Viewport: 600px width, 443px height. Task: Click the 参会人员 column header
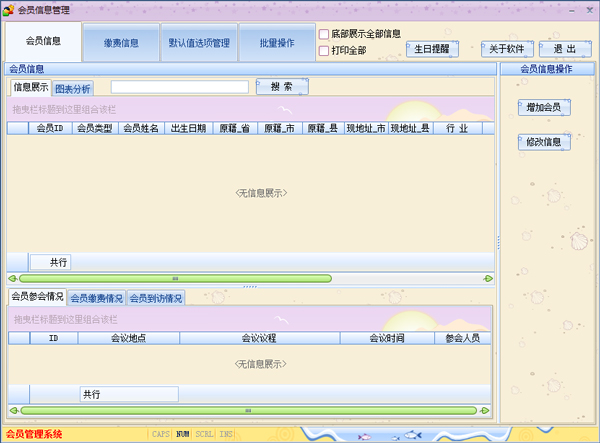click(463, 338)
